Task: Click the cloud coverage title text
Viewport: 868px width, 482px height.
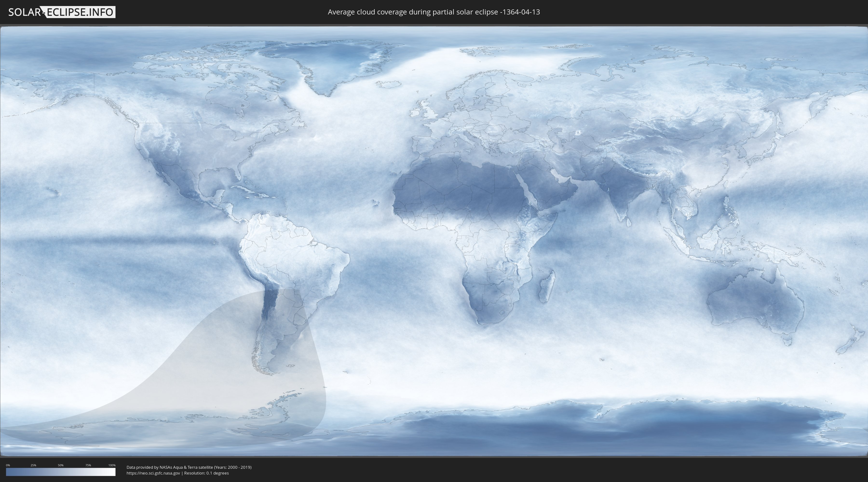Action: click(434, 12)
